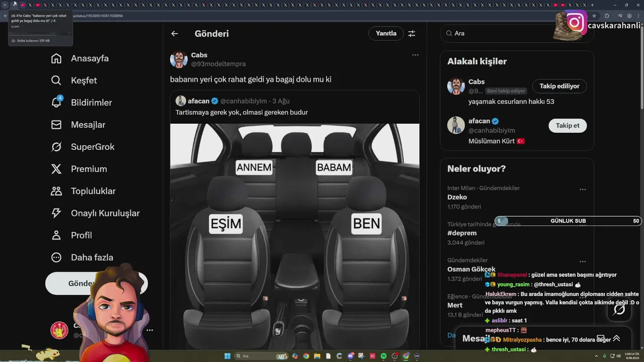644x362 pixels.
Task: Open SuperGrok from the sidebar
Action: pyautogui.click(x=83, y=147)
